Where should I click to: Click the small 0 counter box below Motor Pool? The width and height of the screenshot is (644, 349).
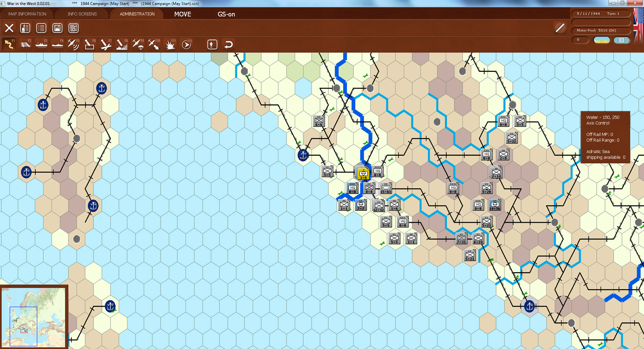[580, 40]
